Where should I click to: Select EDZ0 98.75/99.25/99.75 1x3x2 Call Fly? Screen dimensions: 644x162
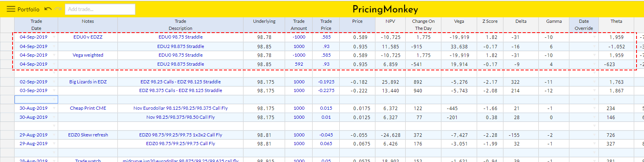(180, 135)
